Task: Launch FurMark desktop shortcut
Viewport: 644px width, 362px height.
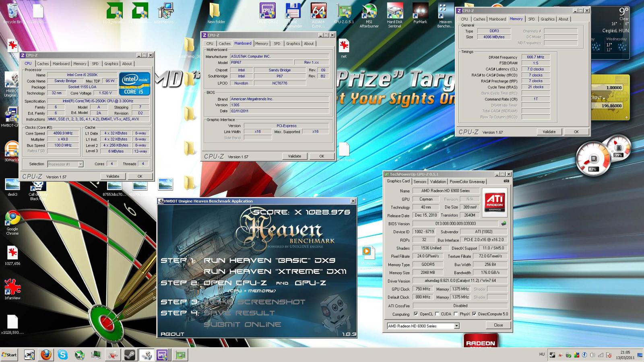Action: [x=420, y=13]
